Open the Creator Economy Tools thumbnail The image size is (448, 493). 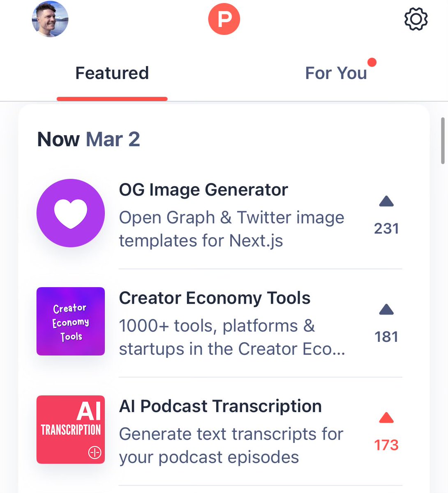click(x=71, y=321)
